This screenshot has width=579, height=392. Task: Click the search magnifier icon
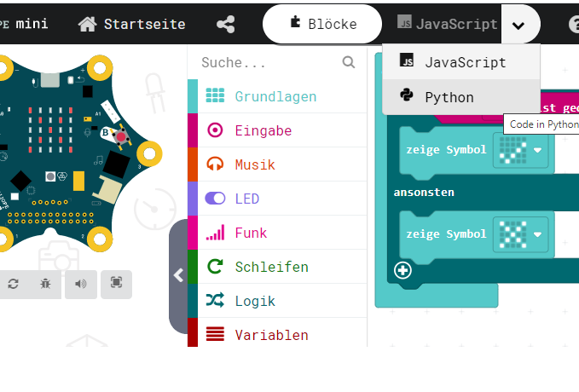click(348, 62)
